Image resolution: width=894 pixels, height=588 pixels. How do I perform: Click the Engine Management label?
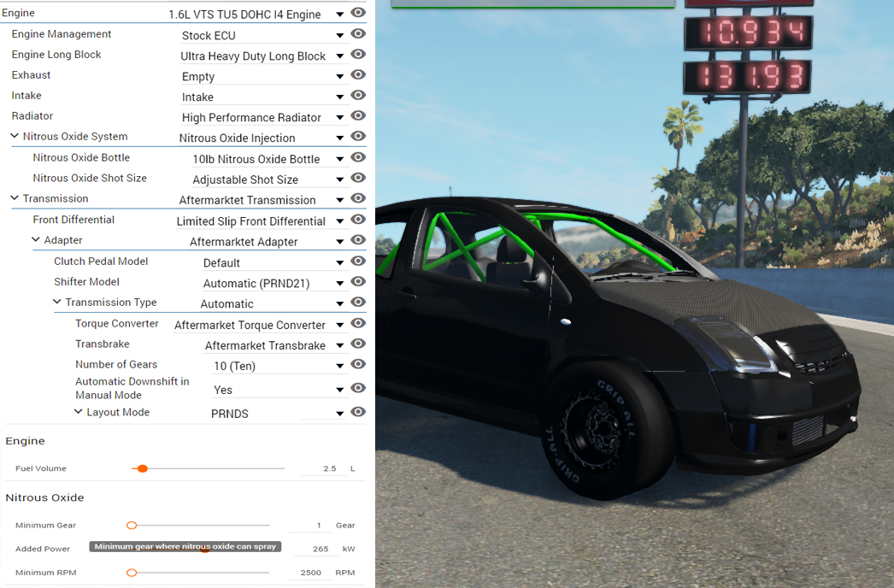62,34
